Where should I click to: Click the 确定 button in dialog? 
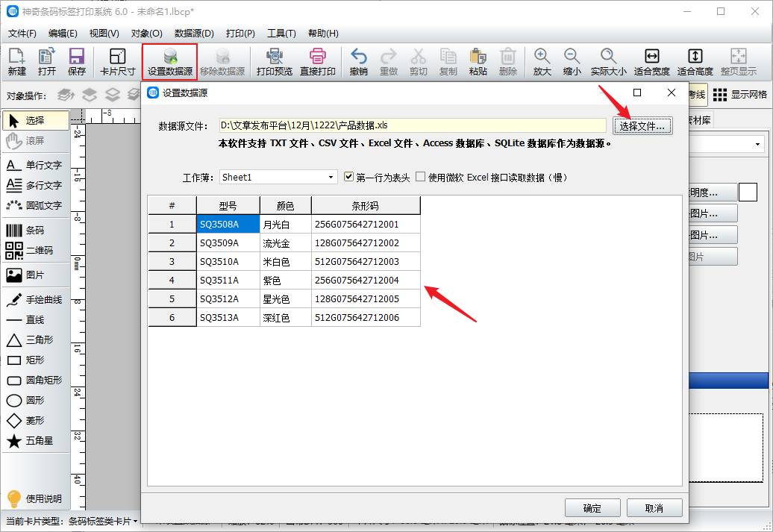click(x=592, y=508)
